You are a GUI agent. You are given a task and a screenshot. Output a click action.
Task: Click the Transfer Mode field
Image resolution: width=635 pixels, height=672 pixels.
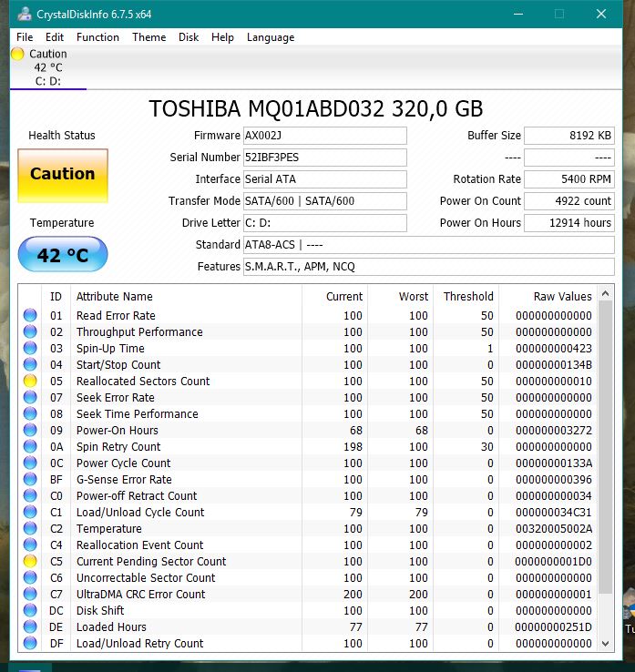coord(325,201)
